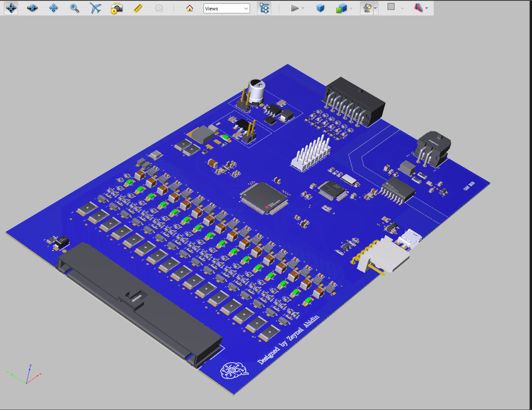532x410 pixels.
Task: Click the Extra Lighting lamp icon
Action: point(366,8)
